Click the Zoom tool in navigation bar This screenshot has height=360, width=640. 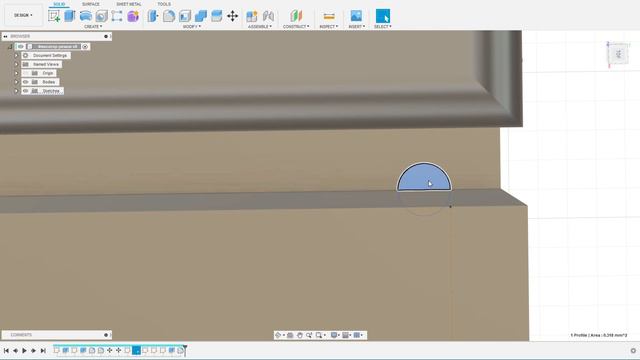(x=309, y=335)
